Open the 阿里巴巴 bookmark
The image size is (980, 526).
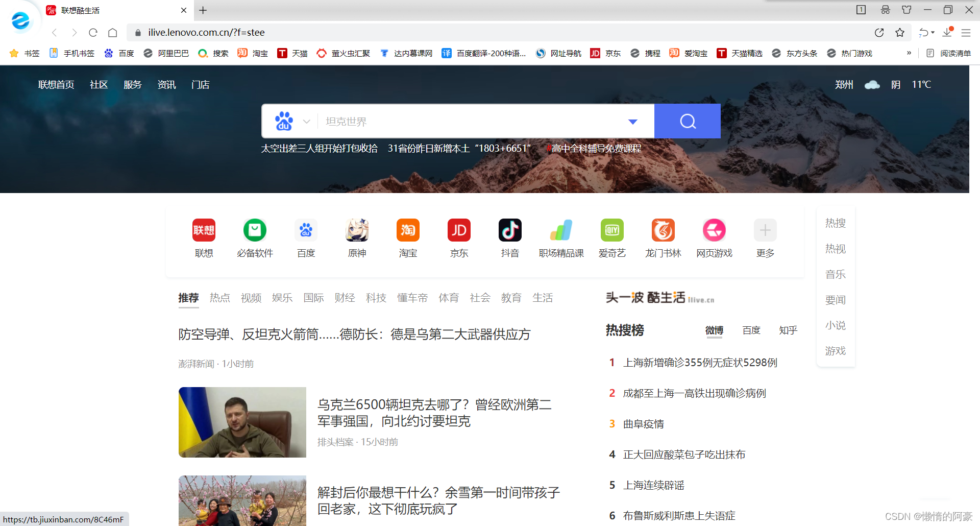tap(166, 53)
